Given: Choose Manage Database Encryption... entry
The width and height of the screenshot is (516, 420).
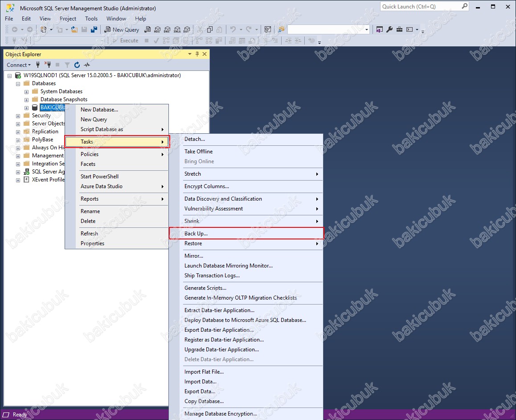Looking at the screenshot, I should (x=246, y=414).
